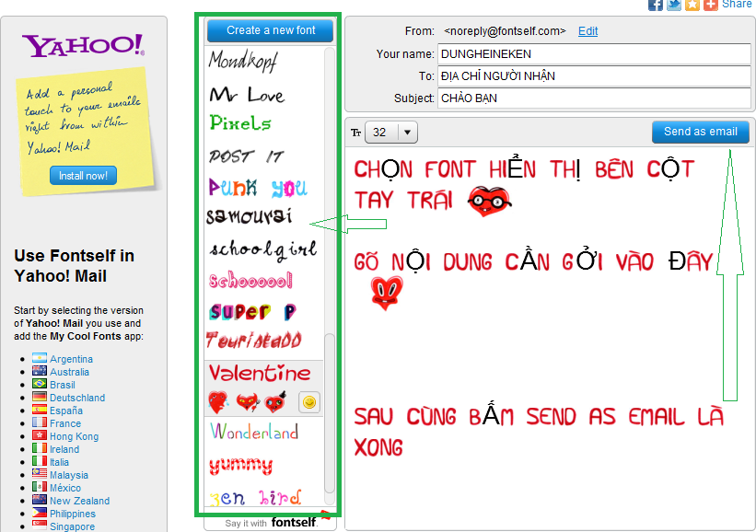Click the orange plus share icon
The width and height of the screenshot is (756, 532).
coord(711,5)
